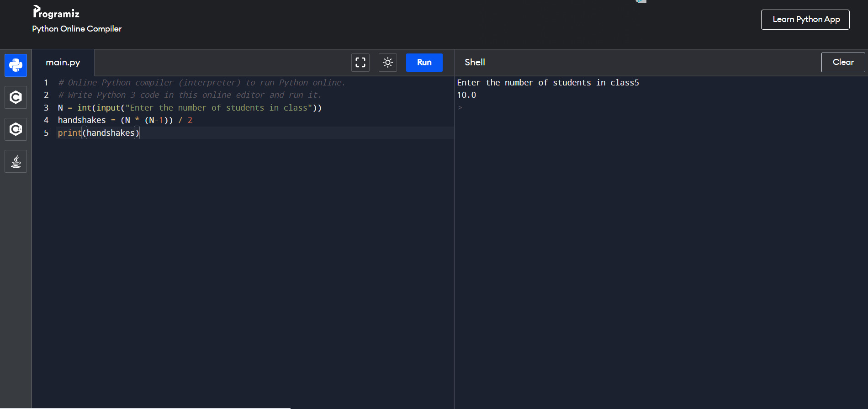Run the Python code

click(x=424, y=63)
